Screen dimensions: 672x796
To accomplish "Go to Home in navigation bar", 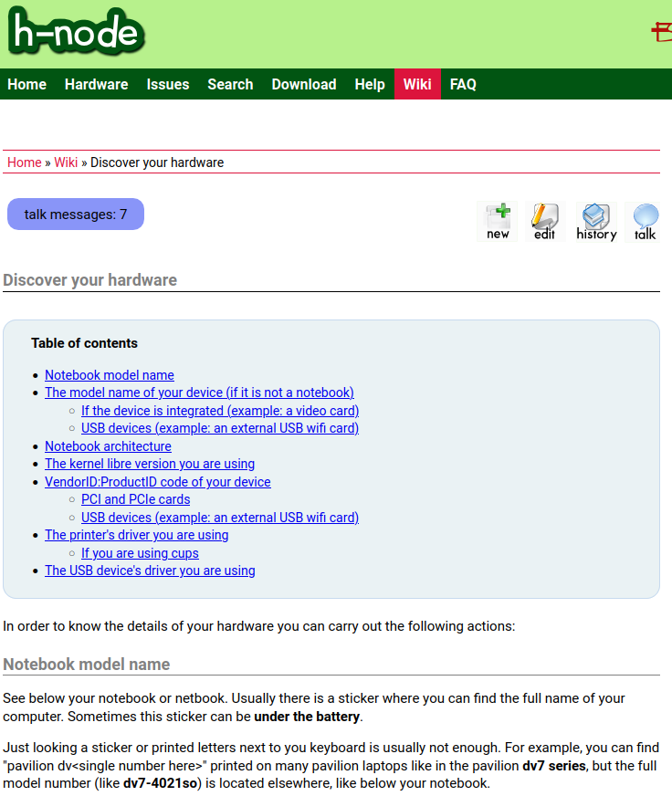I will [26, 84].
